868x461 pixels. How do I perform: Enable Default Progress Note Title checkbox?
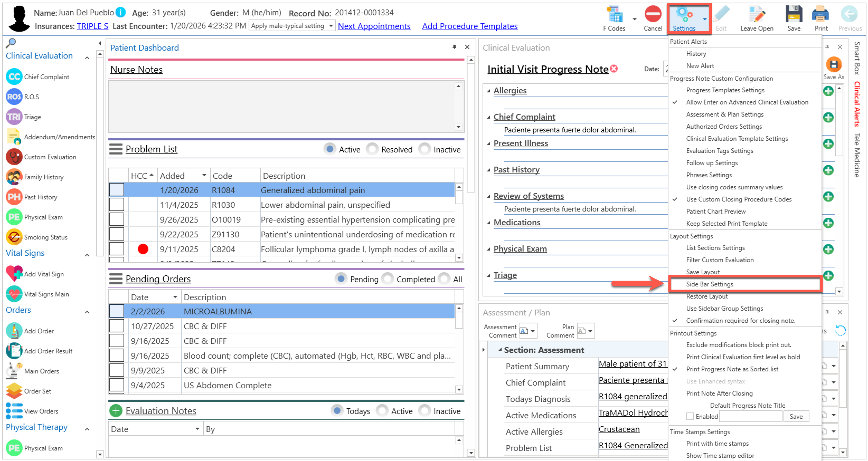[x=690, y=416]
